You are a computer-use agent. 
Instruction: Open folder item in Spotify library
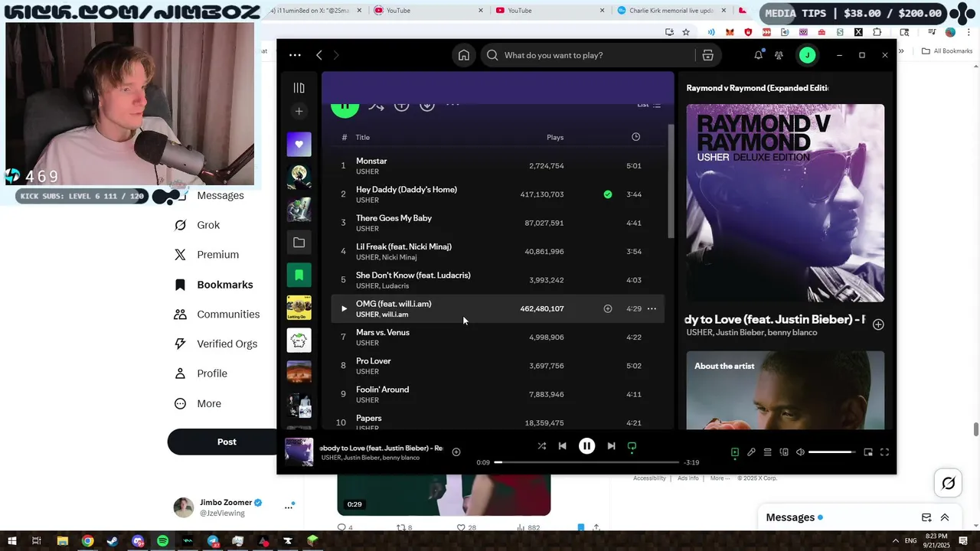[299, 243]
